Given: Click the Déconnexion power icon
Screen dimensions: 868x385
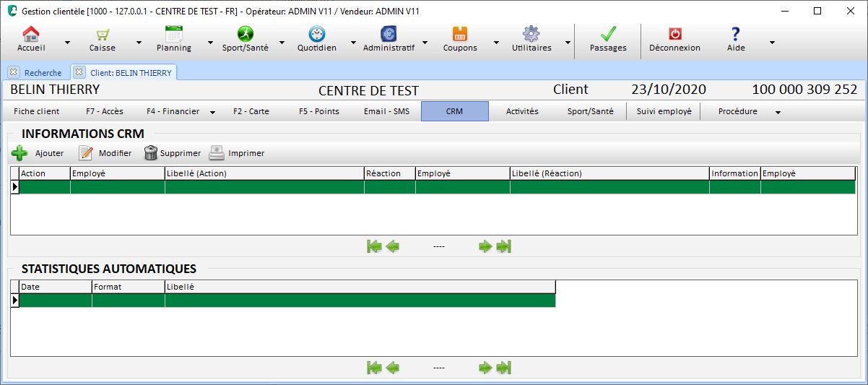Looking at the screenshot, I should (674, 34).
